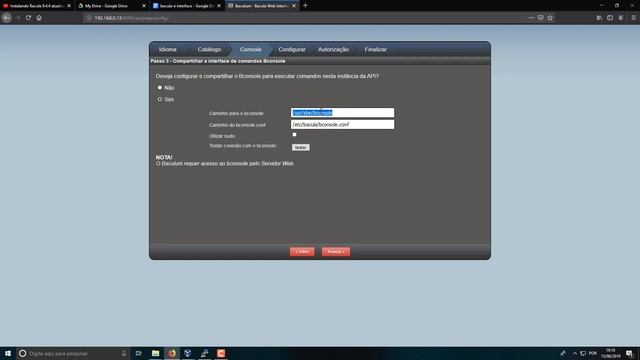Toggle the Firefox sidebar icon

coord(610,18)
